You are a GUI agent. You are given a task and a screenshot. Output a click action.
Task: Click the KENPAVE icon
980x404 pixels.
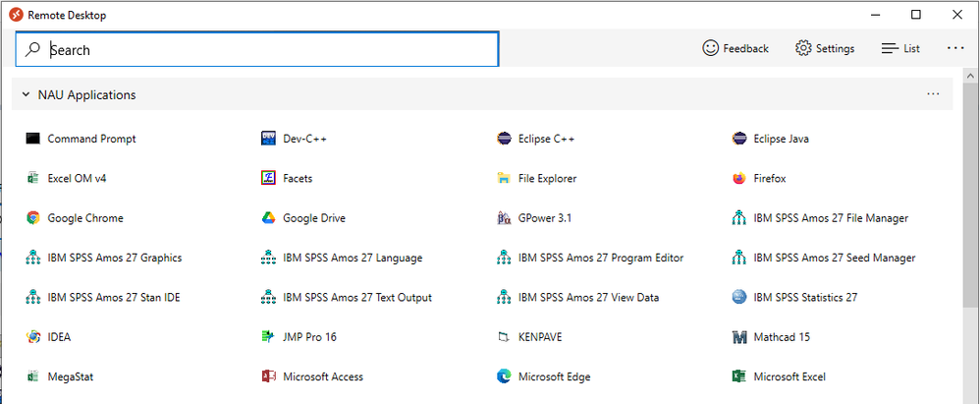pyautogui.click(x=504, y=337)
